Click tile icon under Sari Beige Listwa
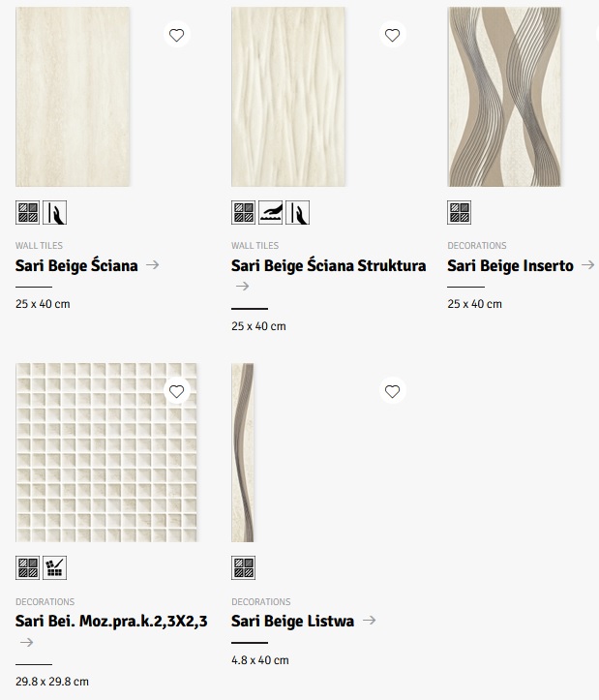 coord(243,568)
